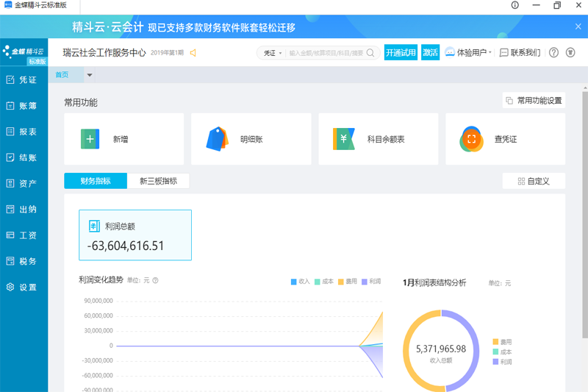Open 联系我们 link

520,52
